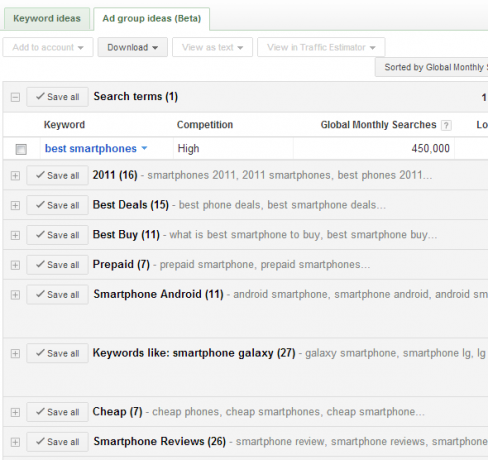The width and height of the screenshot is (488, 460).
Task: Expand the Prepaid ad group
Action: [x=15, y=265]
